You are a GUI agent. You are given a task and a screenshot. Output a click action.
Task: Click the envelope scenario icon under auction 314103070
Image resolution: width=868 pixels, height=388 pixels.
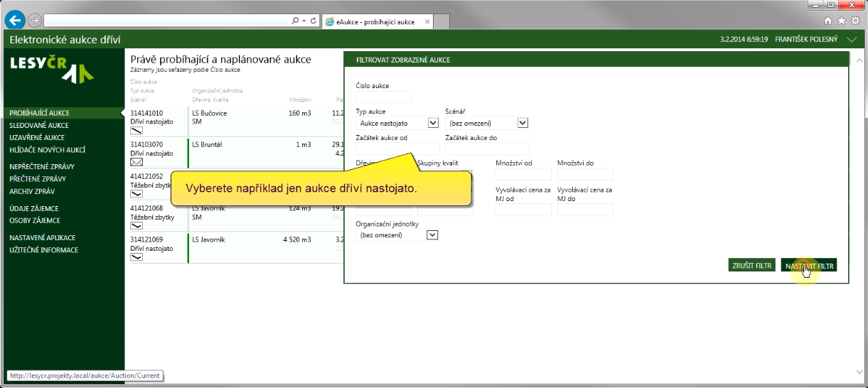coord(136,162)
